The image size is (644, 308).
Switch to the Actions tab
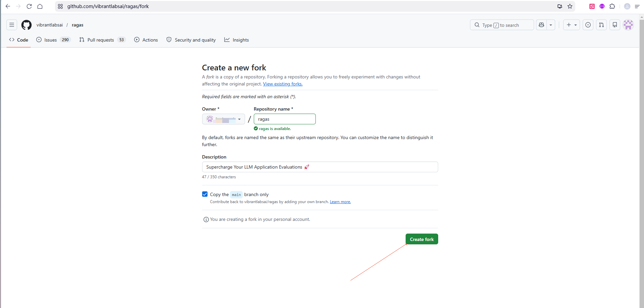[146, 40]
